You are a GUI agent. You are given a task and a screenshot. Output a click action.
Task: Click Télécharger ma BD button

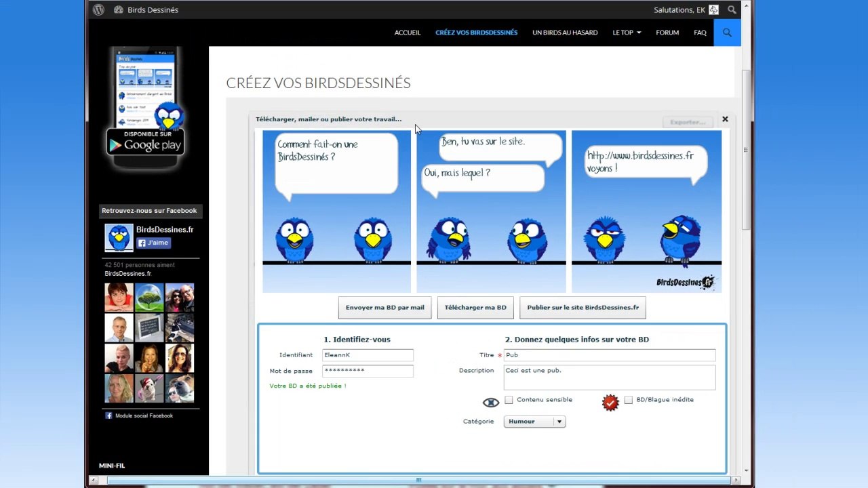475,308
